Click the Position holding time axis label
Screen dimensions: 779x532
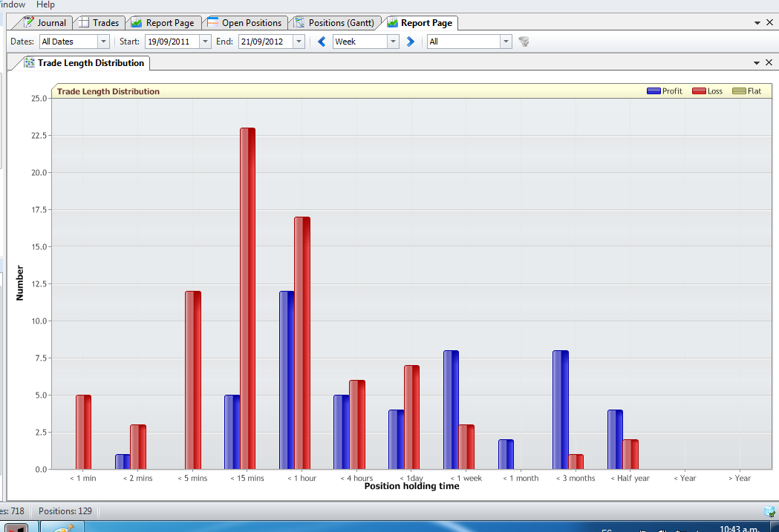pyautogui.click(x=412, y=486)
